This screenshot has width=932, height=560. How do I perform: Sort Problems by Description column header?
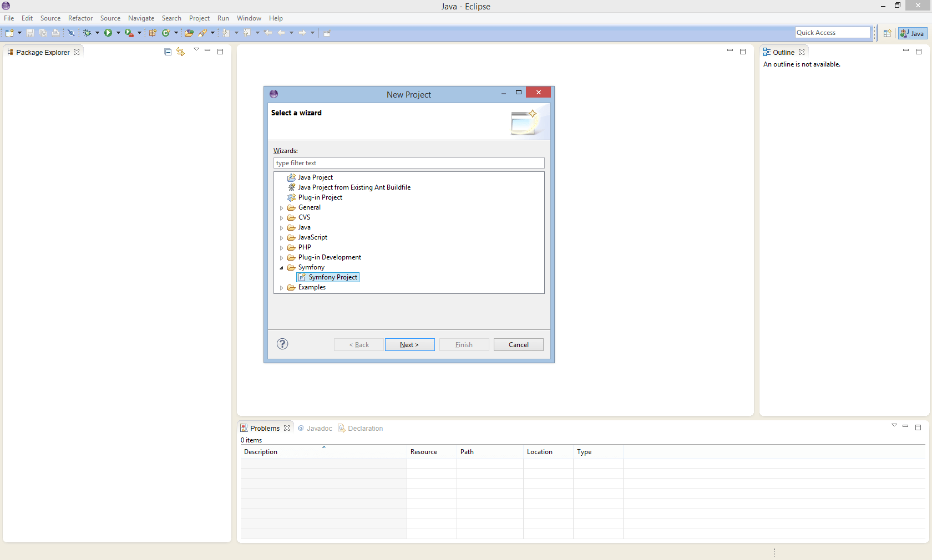(323, 452)
